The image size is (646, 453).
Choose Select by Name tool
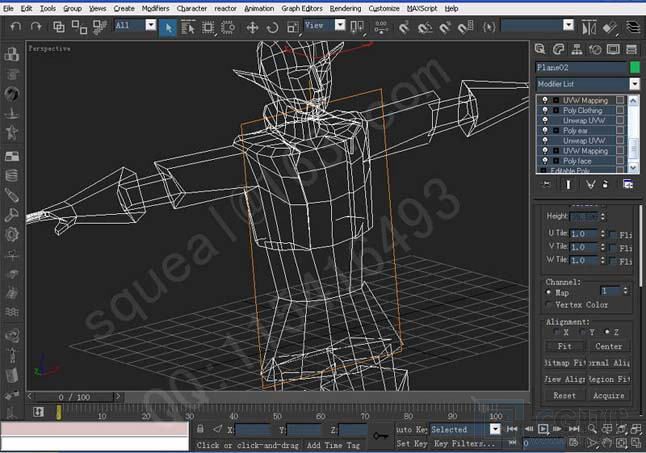tap(188, 28)
